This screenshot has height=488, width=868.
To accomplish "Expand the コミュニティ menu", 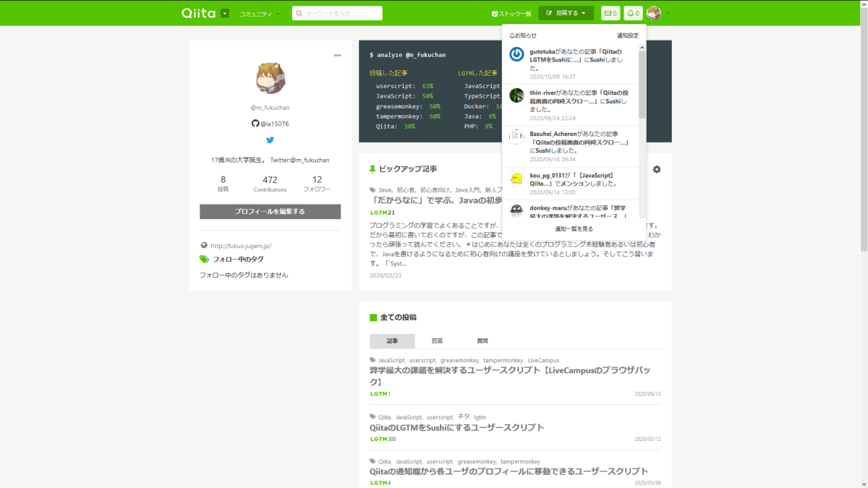I will pos(259,14).
